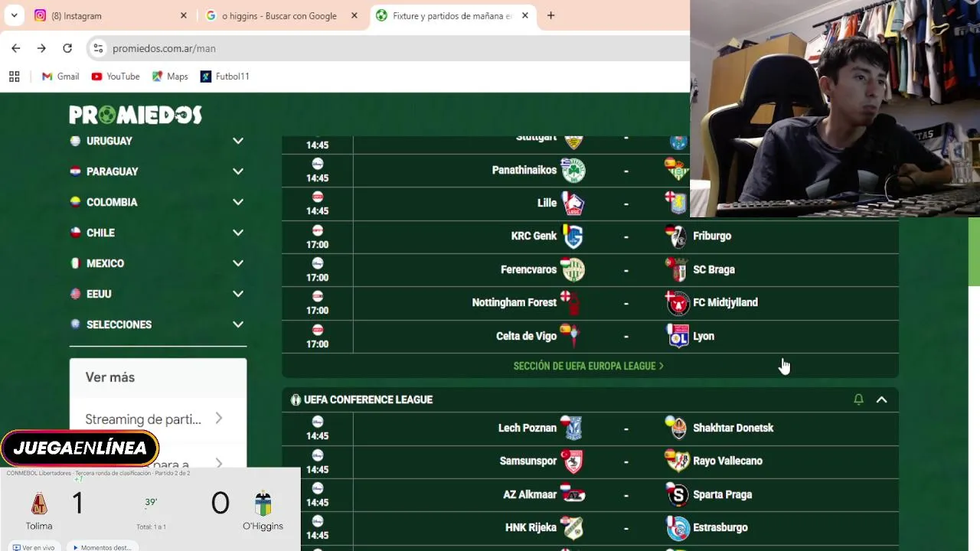Viewport: 980px width, 551px height.
Task: Open Sección de UEFA Europa League link
Action: pos(588,366)
